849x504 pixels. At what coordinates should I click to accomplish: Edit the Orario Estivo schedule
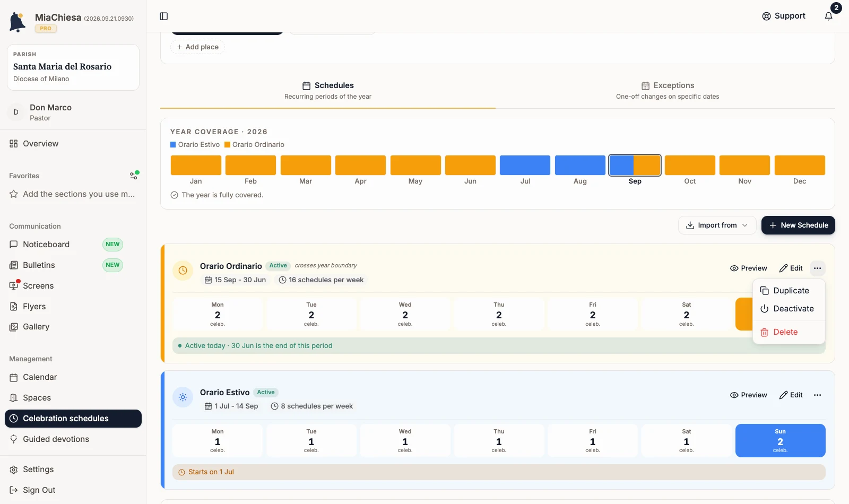tap(791, 395)
